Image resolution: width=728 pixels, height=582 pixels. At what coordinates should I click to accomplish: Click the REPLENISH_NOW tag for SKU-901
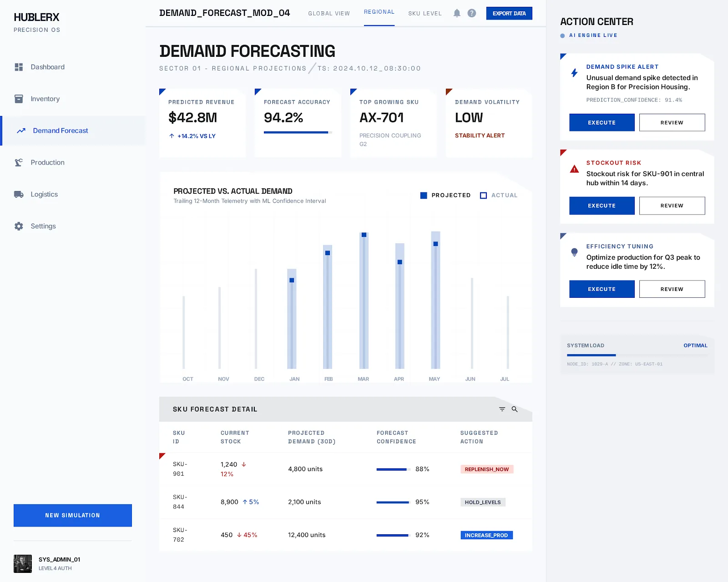click(x=487, y=469)
